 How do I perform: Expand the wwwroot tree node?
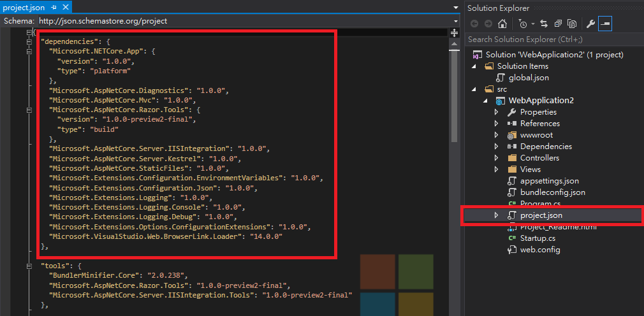point(497,135)
